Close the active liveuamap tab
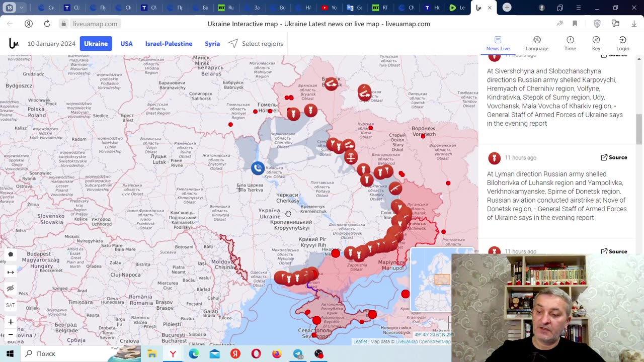644x362 pixels. coord(490,8)
